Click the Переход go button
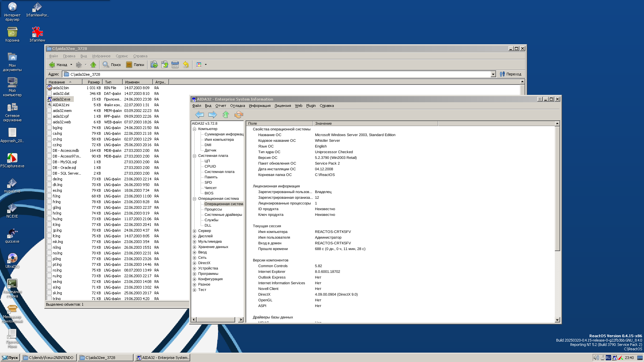644x362 pixels. (510, 74)
